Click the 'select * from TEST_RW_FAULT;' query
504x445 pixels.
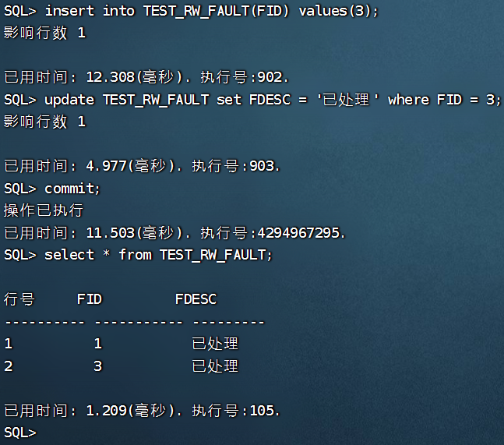[138, 255]
